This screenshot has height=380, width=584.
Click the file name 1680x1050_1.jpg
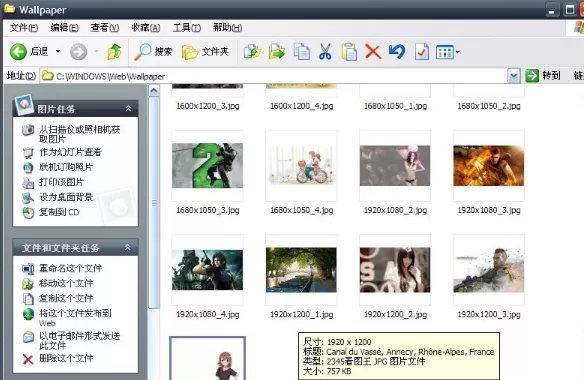(395, 106)
